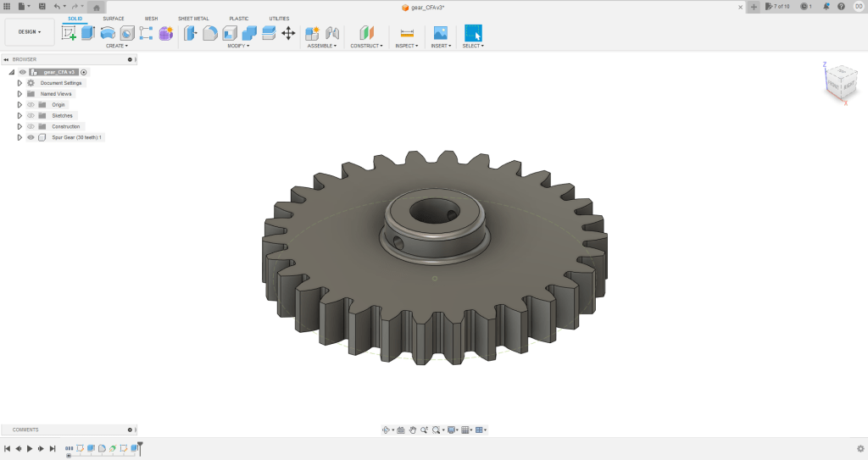Show the Origin folder visibility
This screenshot has width=868, height=460.
pyautogui.click(x=31, y=104)
